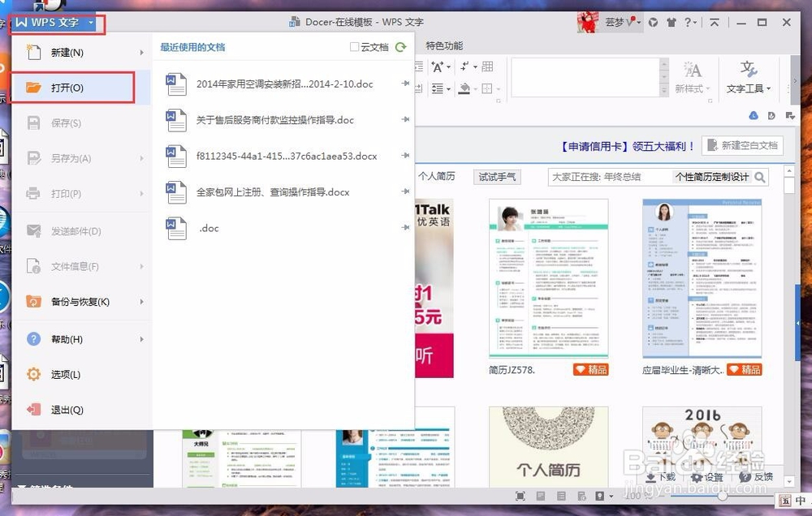Image resolution: width=812 pixels, height=516 pixels.
Task: Click the 芸梦 user account dropdown
Action: [x=623, y=22]
